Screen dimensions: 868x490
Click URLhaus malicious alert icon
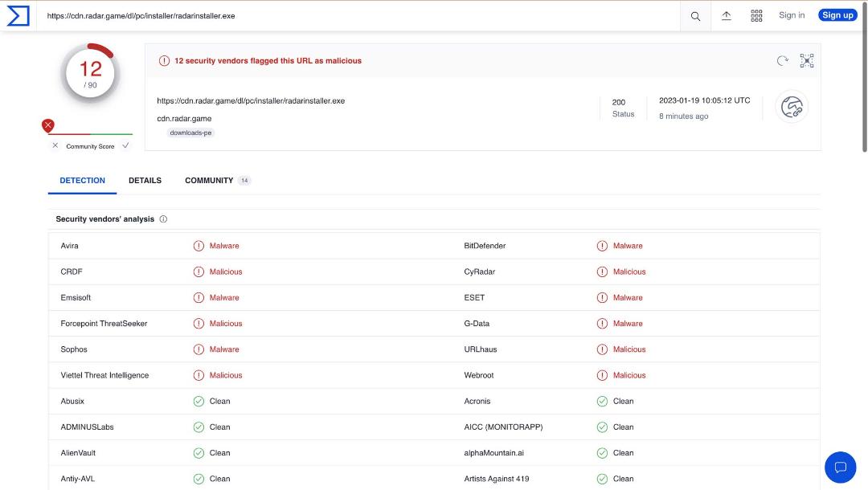pos(602,349)
